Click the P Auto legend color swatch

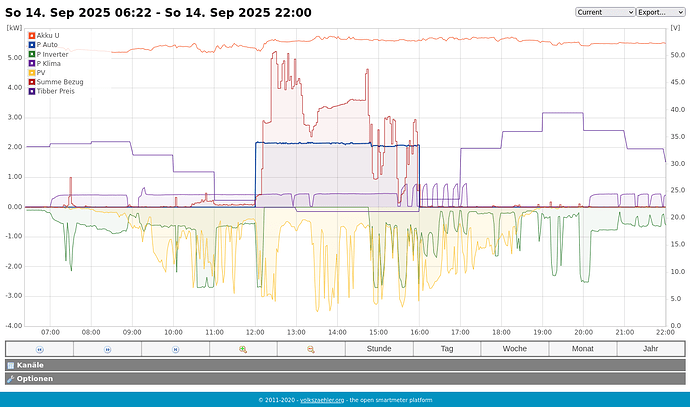32,45
